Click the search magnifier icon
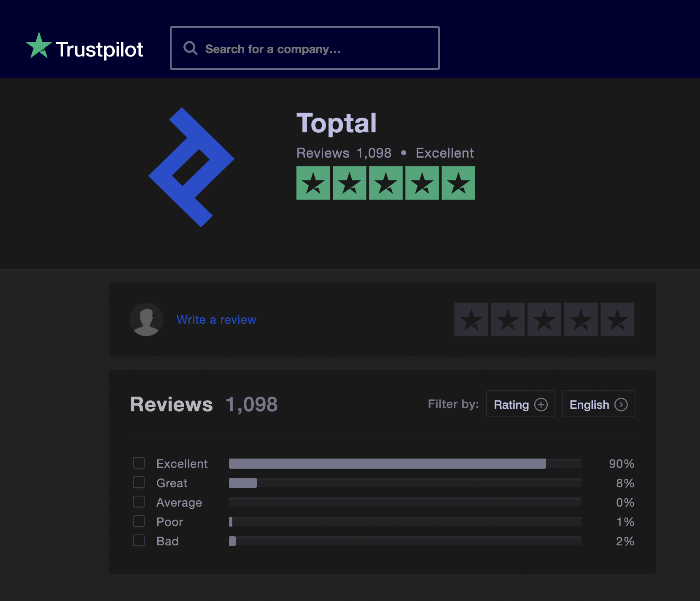The width and height of the screenshot is (700, 601). coord(191,48)
